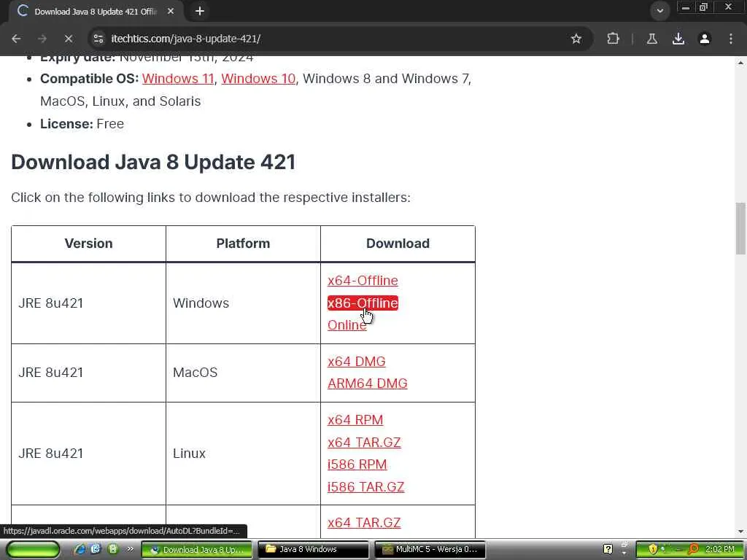Download the Linux i586 TAR.GZ
This screenshot has height=560, width=747.
[366, 486]
